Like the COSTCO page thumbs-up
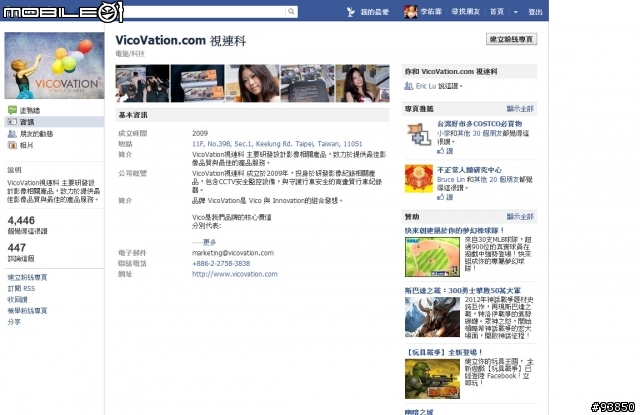640x415 pixels. click(445, 151)
